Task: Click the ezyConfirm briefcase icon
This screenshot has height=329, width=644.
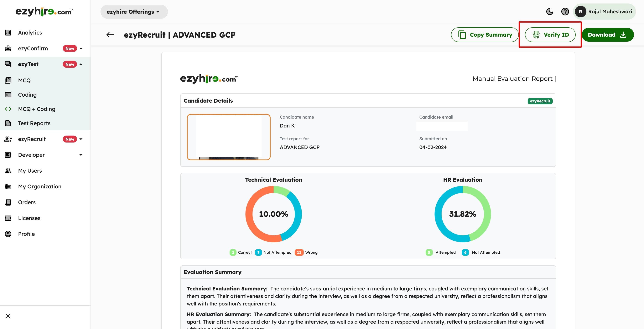Action: pos(8,48)
